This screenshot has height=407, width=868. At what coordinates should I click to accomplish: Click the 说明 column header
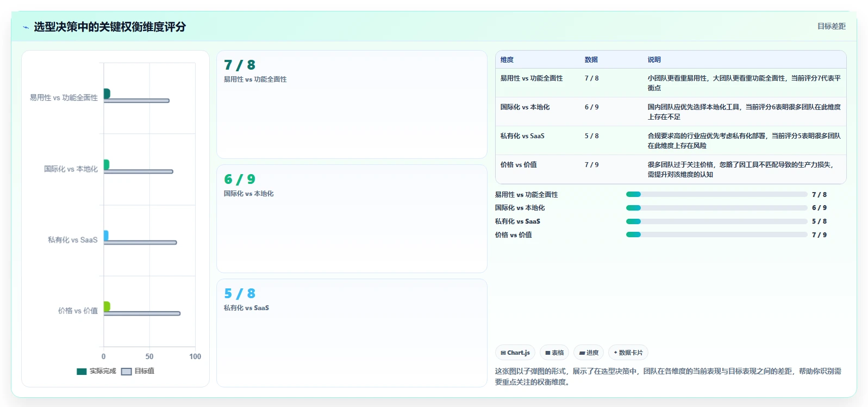tap(654, 60)
